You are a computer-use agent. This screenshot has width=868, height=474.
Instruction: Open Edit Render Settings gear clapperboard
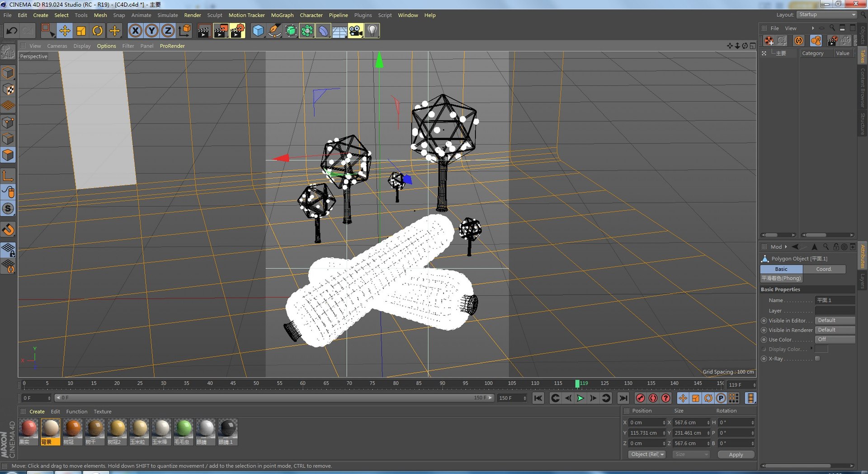pos(237,31)
